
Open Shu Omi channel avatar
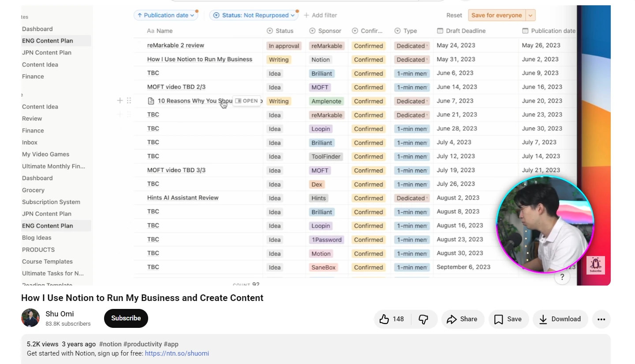pyautogui.click(x=30, y=318)
